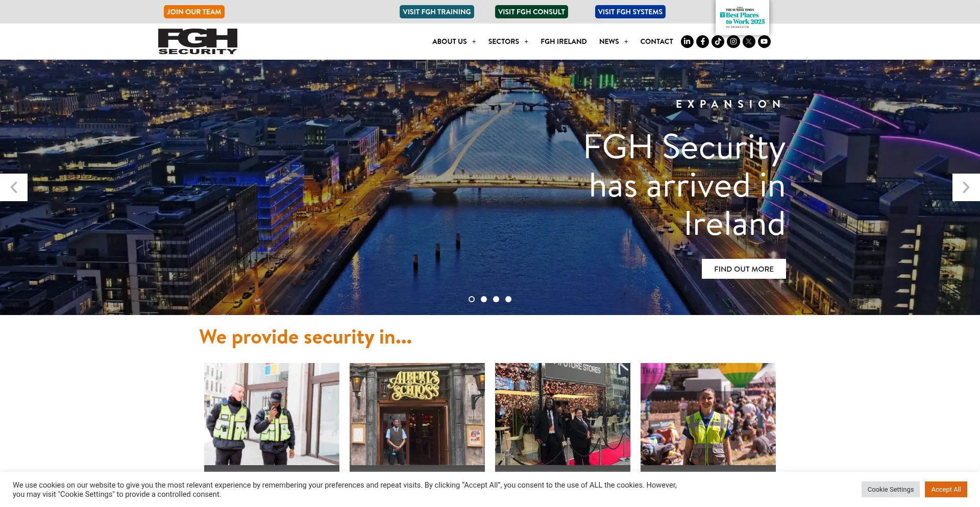This screenshot has height=507, width=980.
Task: Select the third carousel dot
Action: [496, 299]
